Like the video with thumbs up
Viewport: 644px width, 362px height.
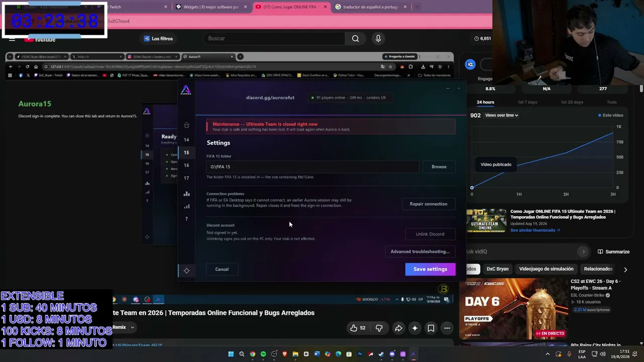point(358,328)
